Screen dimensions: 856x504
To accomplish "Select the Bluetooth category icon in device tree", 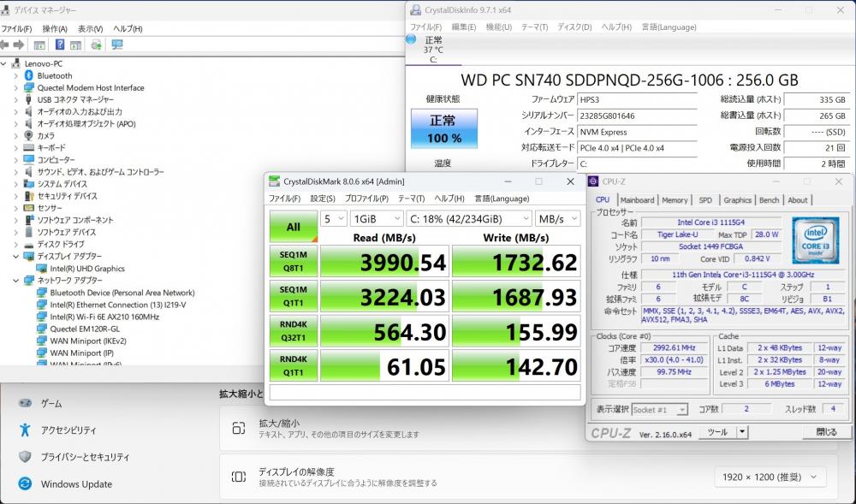I will 29,76.
